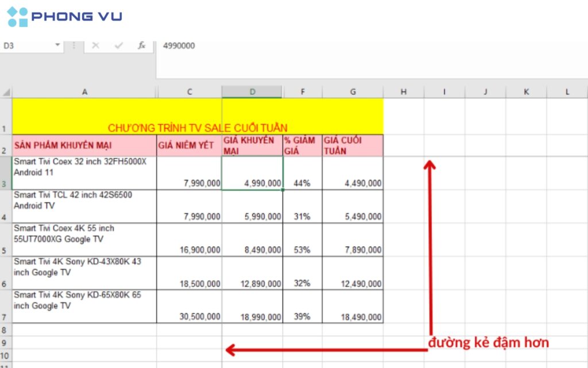Click cell with value 16,900,000
The width and height of the screenshot is (588, 368).
coord(189,240)
